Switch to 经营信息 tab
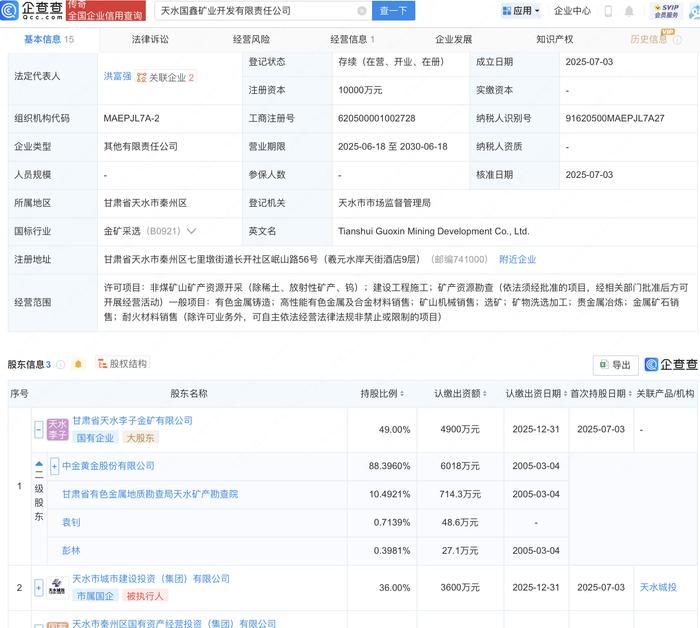The image size is (700, 628). [x=352, y=40]
